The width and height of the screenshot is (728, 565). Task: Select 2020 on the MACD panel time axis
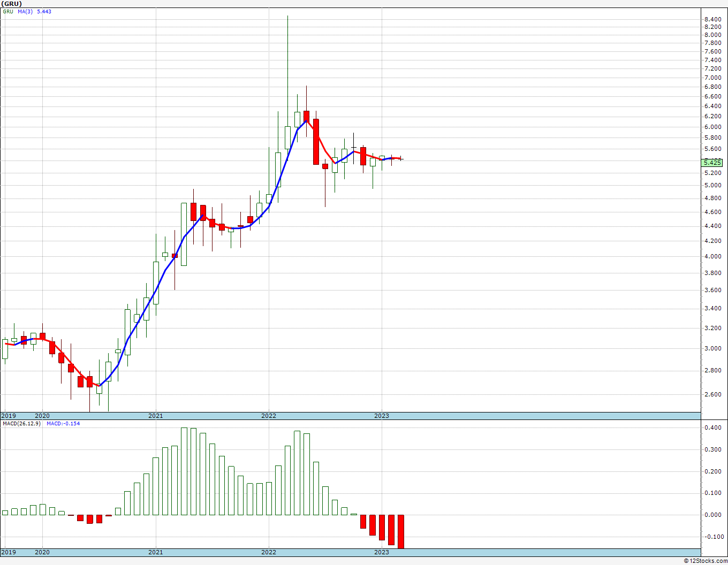pyautogui.click(x=42, y=552)
